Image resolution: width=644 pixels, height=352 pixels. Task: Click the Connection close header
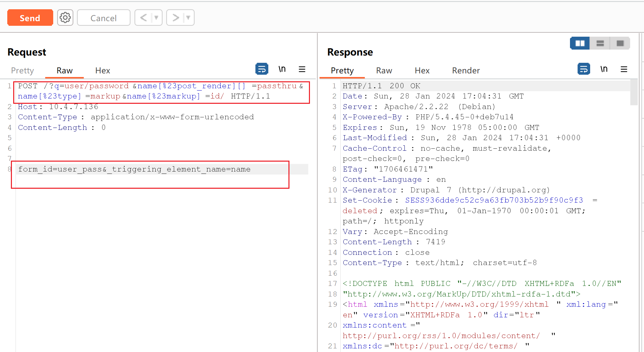(386, 253)
